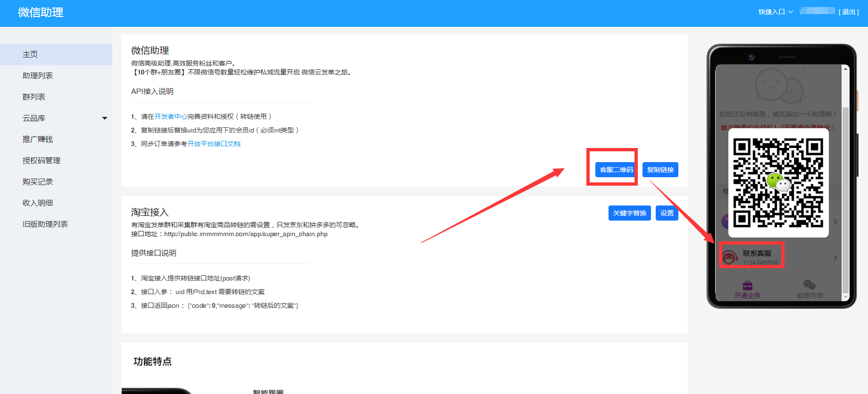Click the 淘宝接入 section title
Screen dimensions: 868x394
click(x=150, y=212)
